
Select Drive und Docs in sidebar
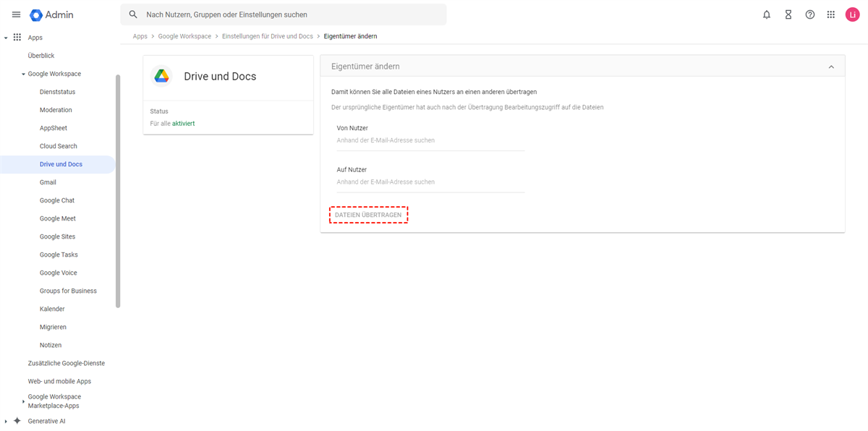point(58,164)
